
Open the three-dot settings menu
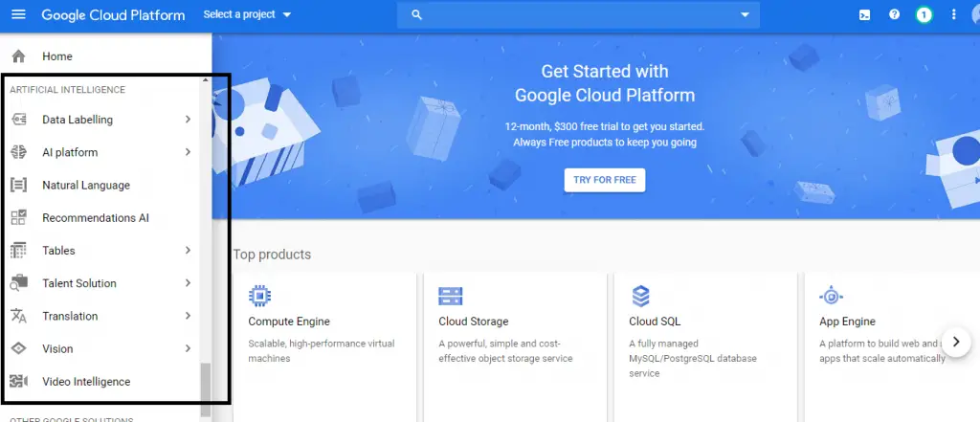pos(954,14)
